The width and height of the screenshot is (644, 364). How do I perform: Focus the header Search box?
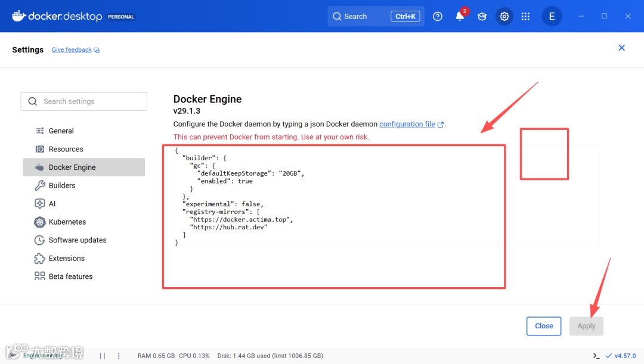tap(376, 17)
